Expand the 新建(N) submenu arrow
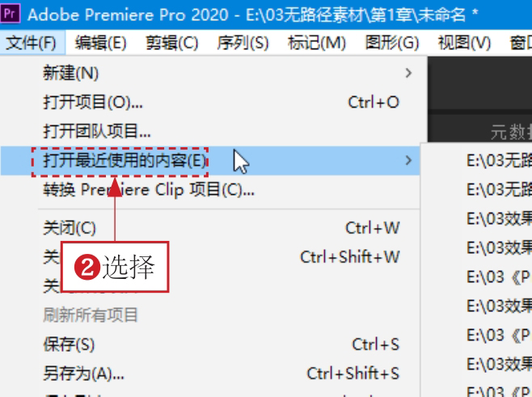Viewport: 532px width, 397px height. pyautogui.click(x=408, y=73)
